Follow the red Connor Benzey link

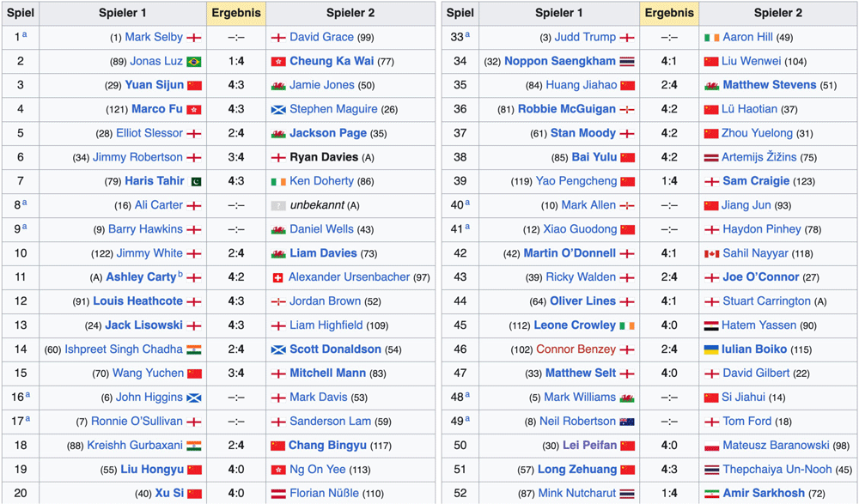click(576, 349)
